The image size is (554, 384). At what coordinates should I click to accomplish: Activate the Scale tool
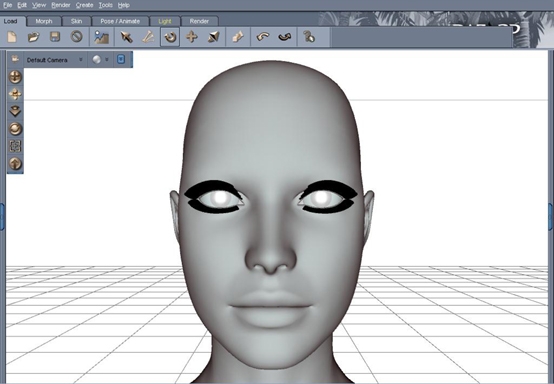[x=214, y=37]
